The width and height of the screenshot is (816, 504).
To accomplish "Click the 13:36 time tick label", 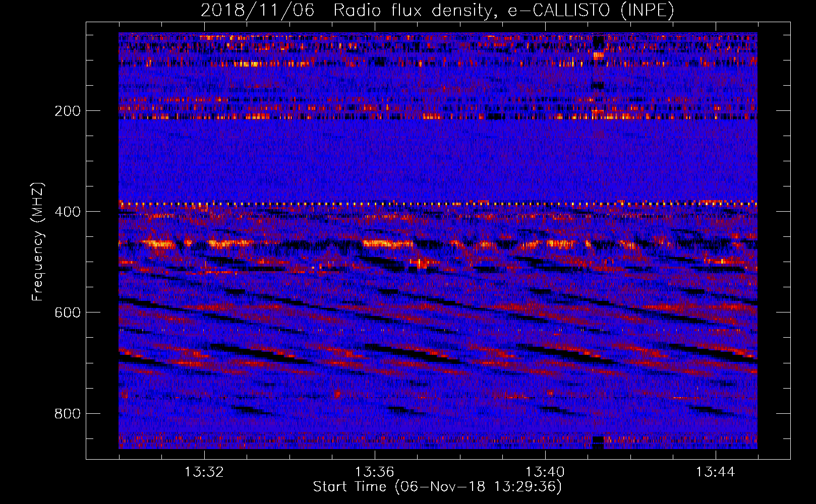I will (375, 472).
